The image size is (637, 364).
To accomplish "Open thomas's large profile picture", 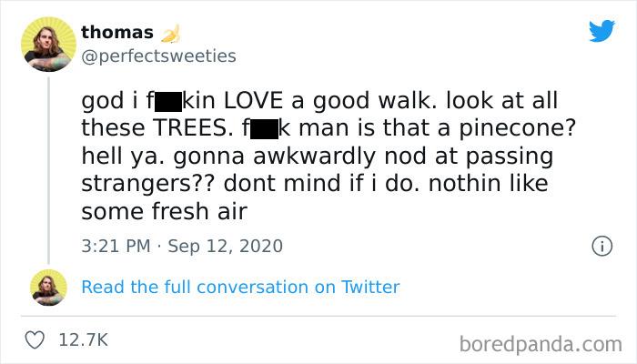I will tap(48, 43).
